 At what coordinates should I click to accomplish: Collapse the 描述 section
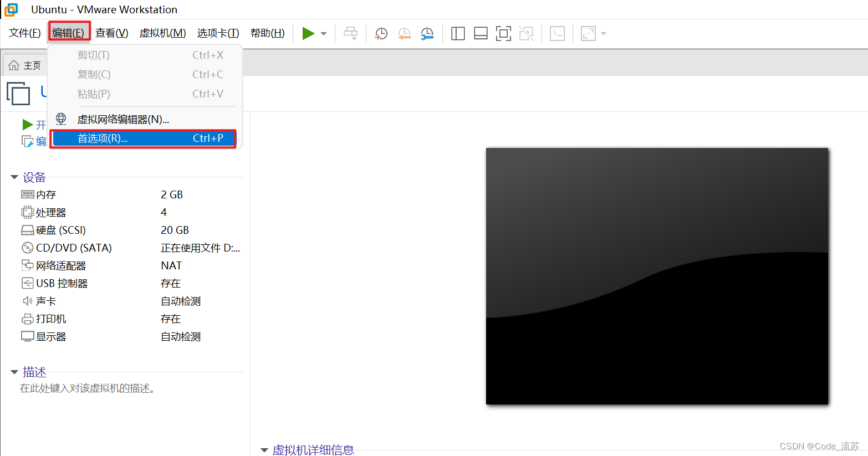14,372
